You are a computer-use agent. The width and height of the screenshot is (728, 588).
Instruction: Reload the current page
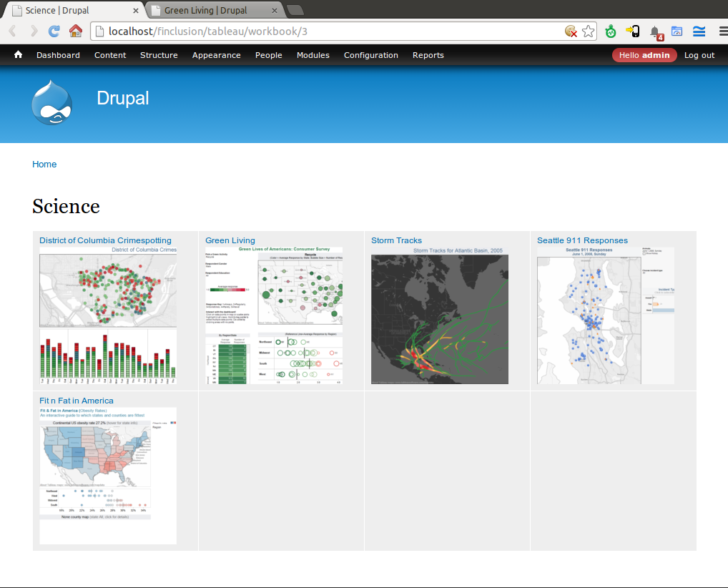54,31
